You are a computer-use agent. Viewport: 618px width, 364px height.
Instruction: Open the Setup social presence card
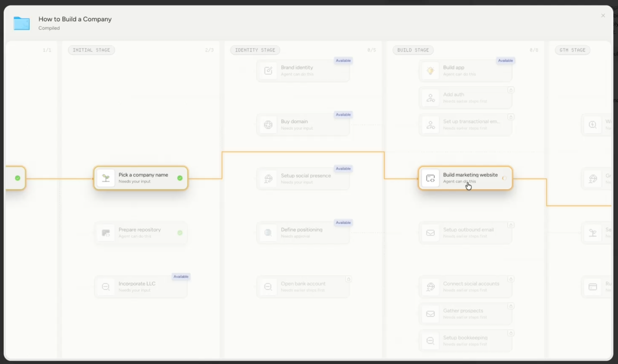pos(303,179)
